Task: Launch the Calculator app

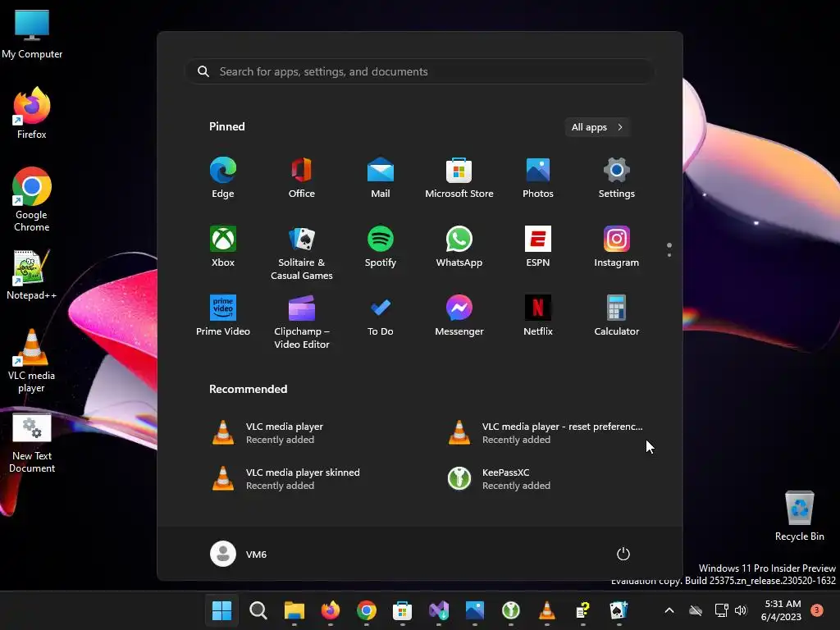Action: [617, 316]
